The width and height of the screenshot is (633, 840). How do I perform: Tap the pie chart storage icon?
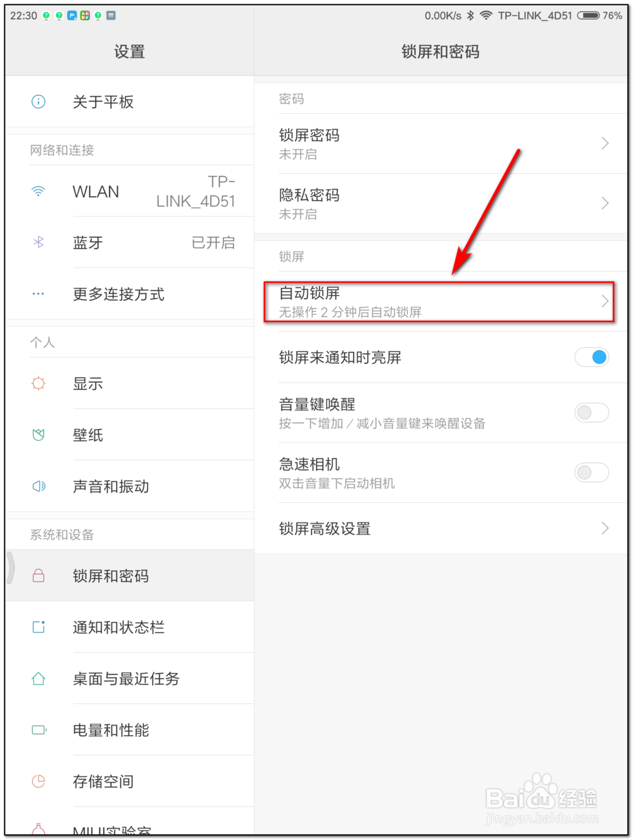tap(39, 781)
